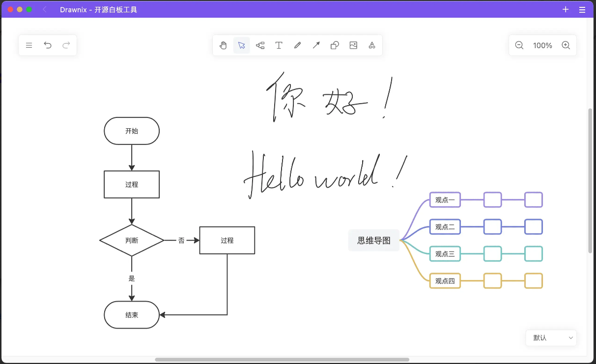The width and height of the screenshot is (596, 364).
Task: Open the Insert image tool
Action: (x=353, y=45)
